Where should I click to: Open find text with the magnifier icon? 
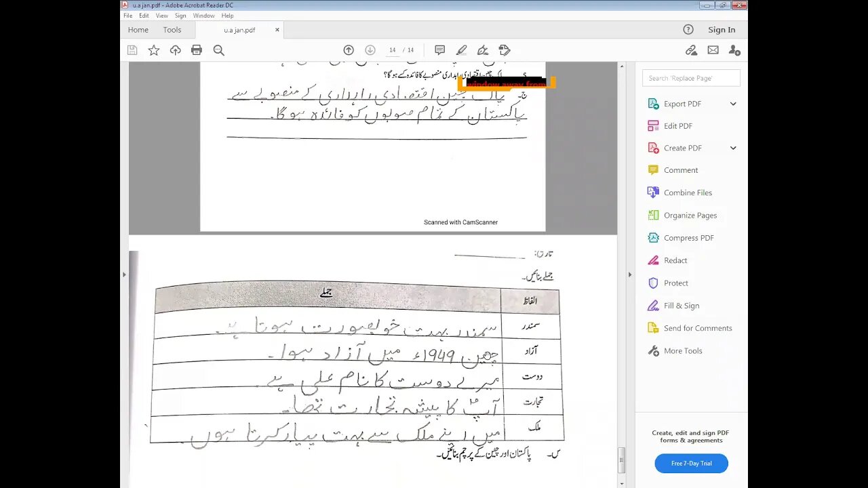pos(218,50)
